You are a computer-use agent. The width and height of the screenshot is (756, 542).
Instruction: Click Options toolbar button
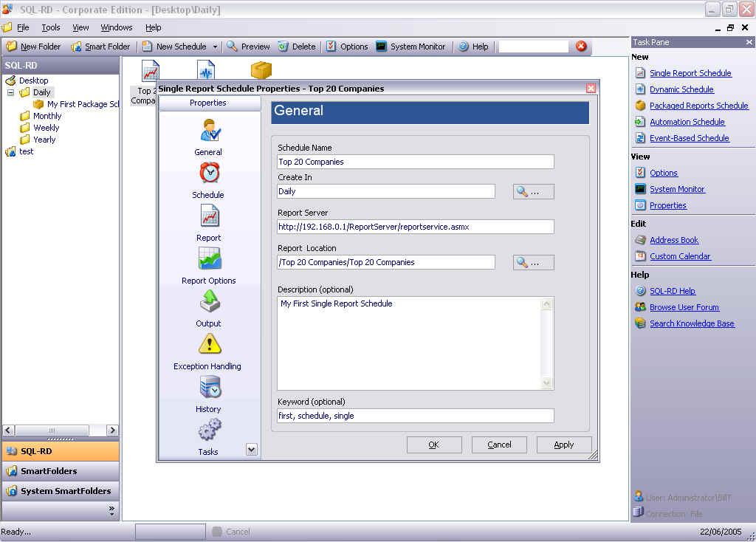click(x=347, y=47)
